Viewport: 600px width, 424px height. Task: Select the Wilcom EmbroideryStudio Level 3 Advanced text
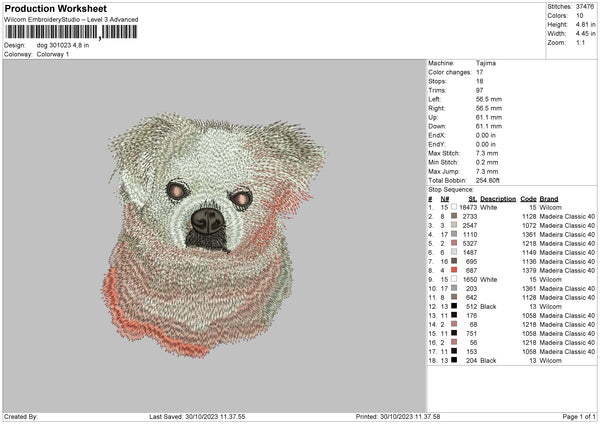tap(71, 20)
